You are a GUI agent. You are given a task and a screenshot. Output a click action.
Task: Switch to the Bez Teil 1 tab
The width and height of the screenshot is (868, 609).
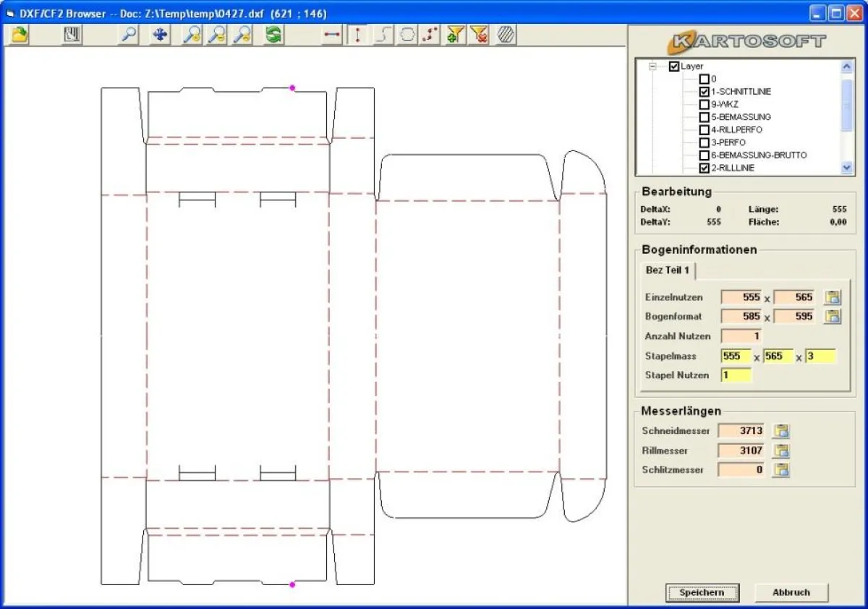point(666,271)
